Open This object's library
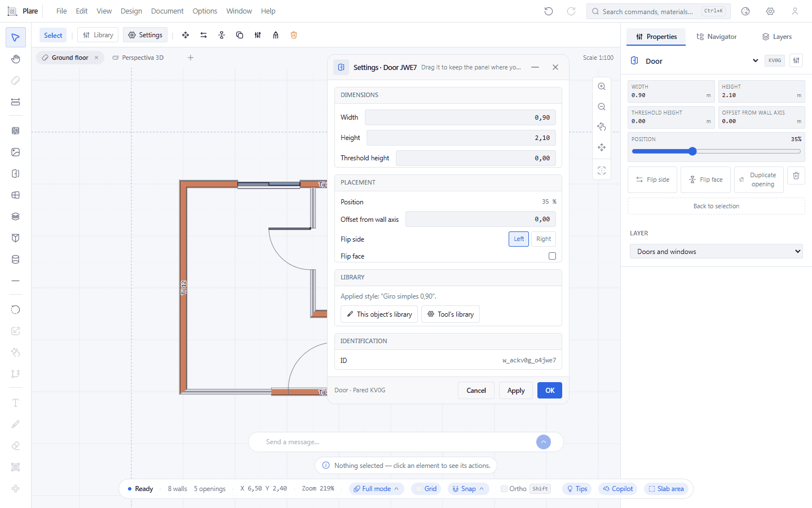The height and width of the screenshot is (508, 812). click(x=379, y=314)
